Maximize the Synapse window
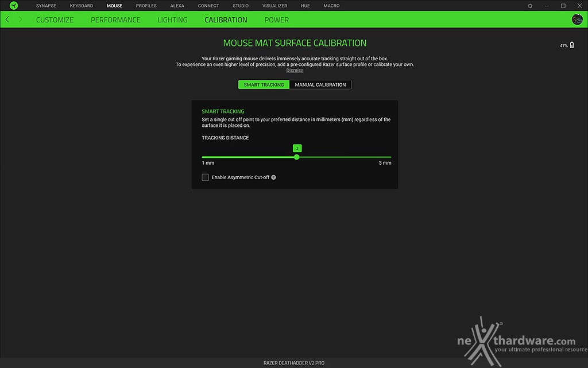Screen dimensions: 588x368 click(563, 6)
